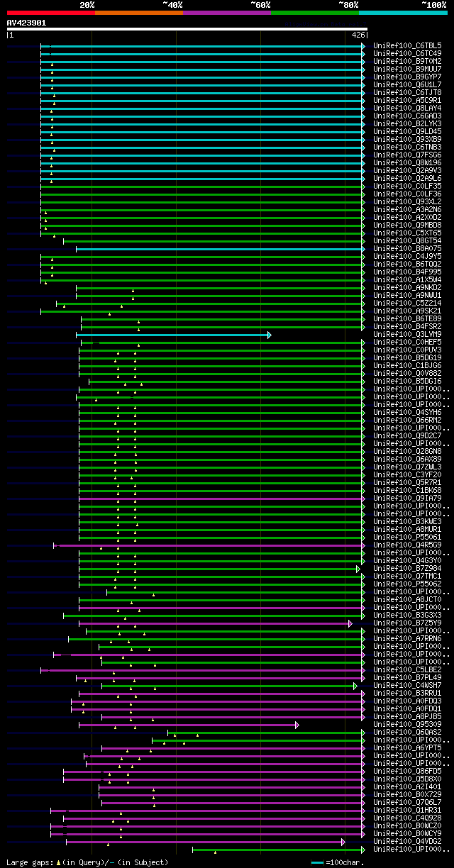
Task: Click the orange ~40% identity legend segment
Action: [x=138, y=13]
